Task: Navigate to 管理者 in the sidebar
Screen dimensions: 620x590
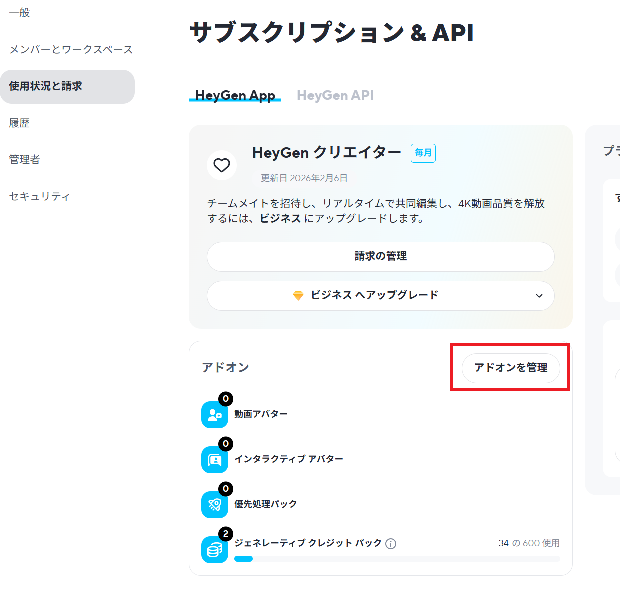Action: [25, 159]
